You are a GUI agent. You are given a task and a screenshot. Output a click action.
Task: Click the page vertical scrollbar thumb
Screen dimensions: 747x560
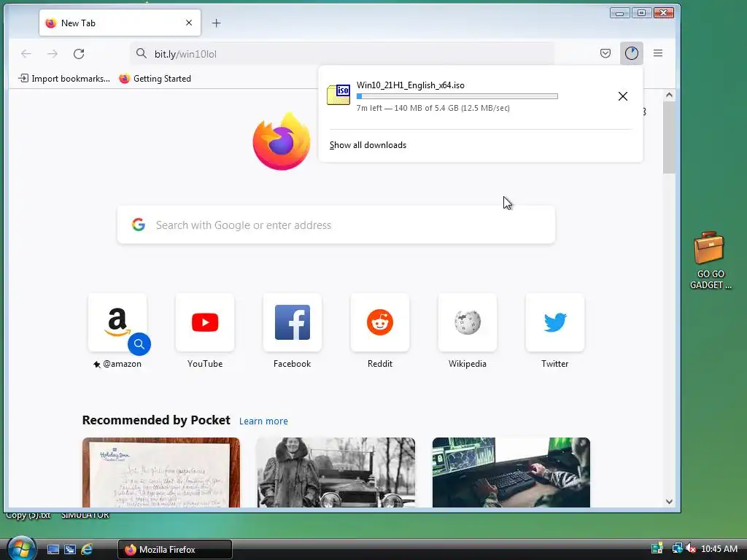[x=669, y=138]
